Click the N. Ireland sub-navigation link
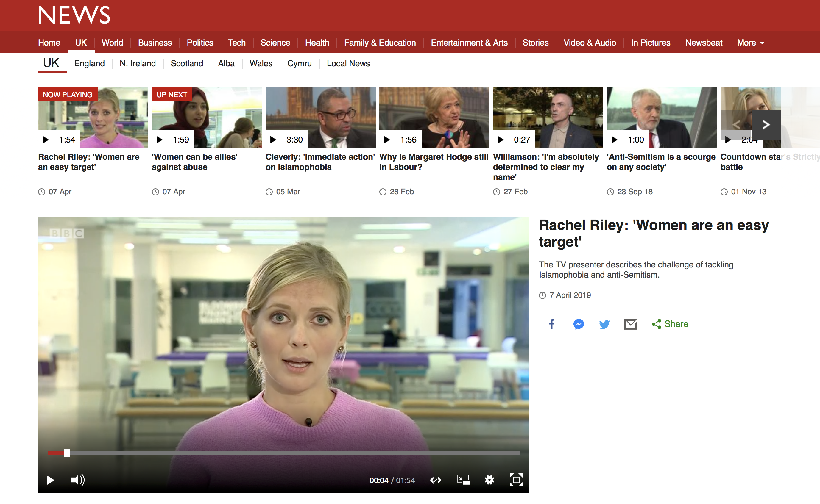Screen dimensions: 820x504 pos(138,63)
